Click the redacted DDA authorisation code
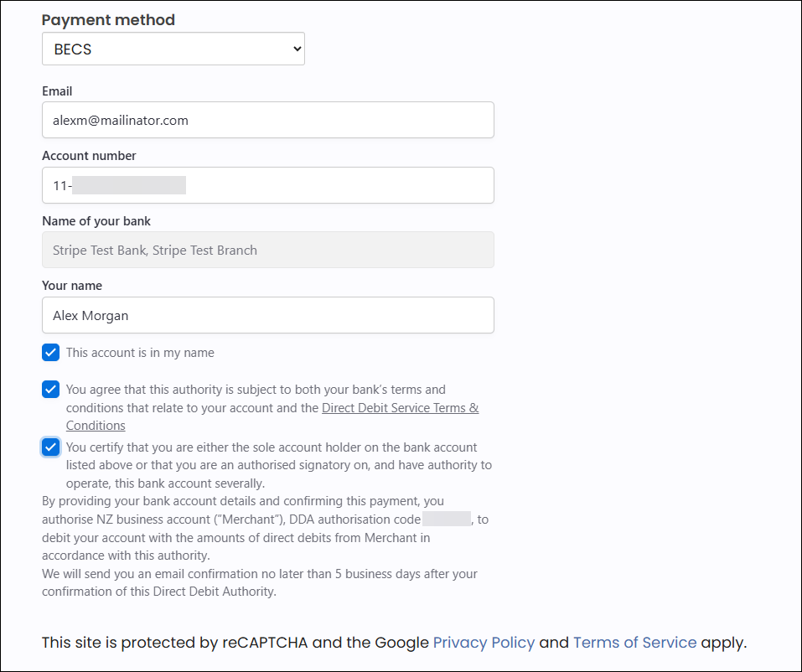 (447, 520)
